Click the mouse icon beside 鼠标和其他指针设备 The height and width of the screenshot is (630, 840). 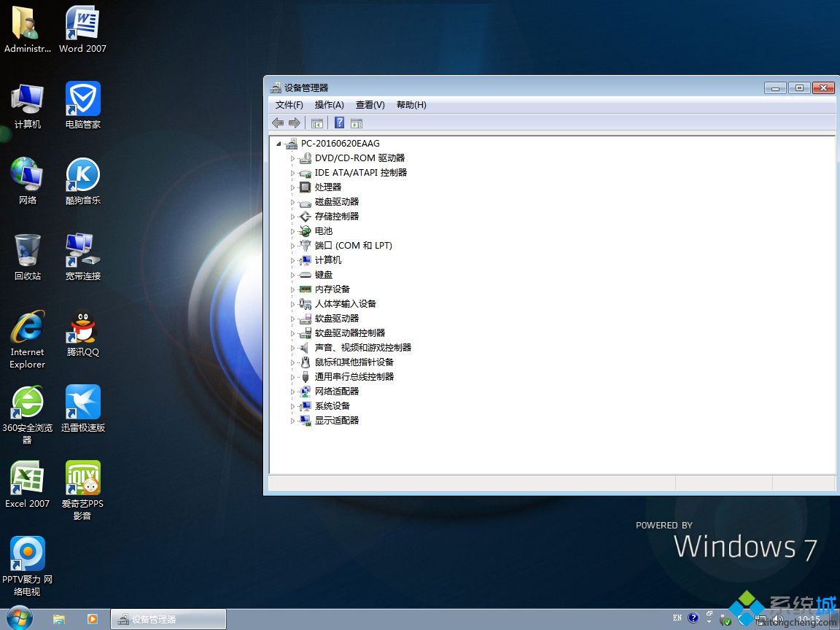(306, 362)
